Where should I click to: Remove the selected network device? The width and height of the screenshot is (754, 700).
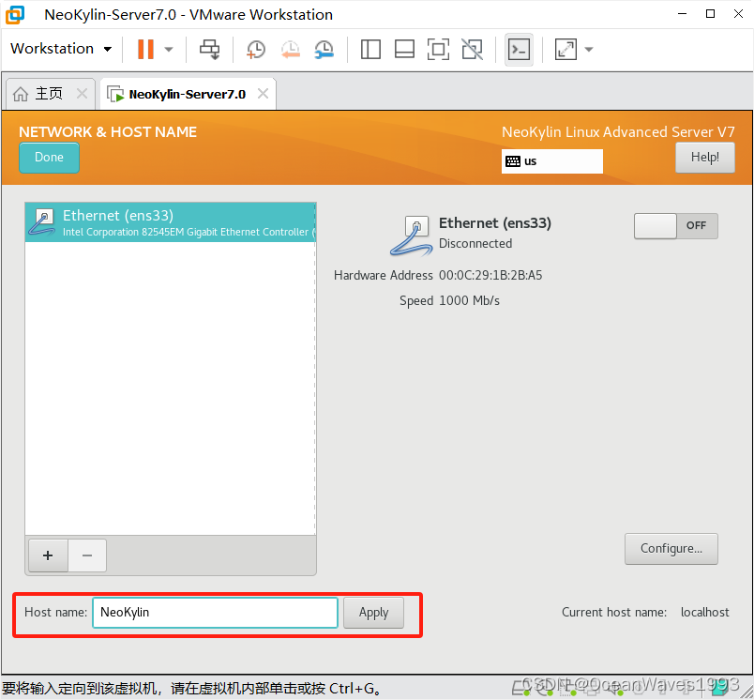[x=87, y=555]
